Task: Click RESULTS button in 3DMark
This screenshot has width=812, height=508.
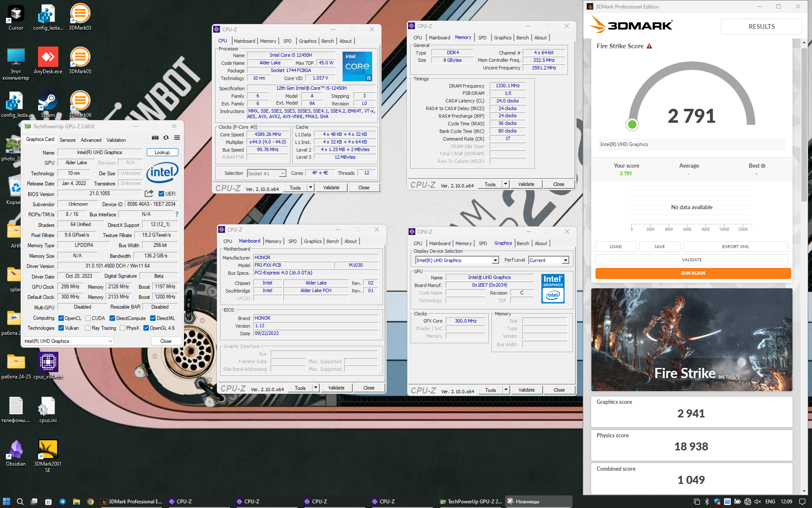Action: 761,26
